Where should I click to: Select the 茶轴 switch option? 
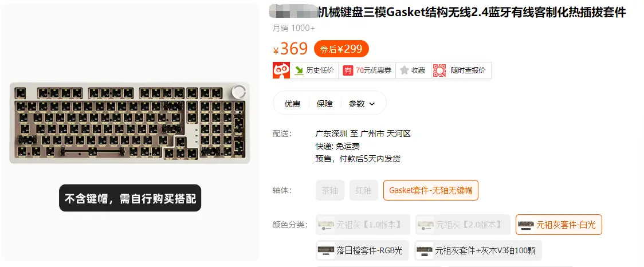click(330, 190)
